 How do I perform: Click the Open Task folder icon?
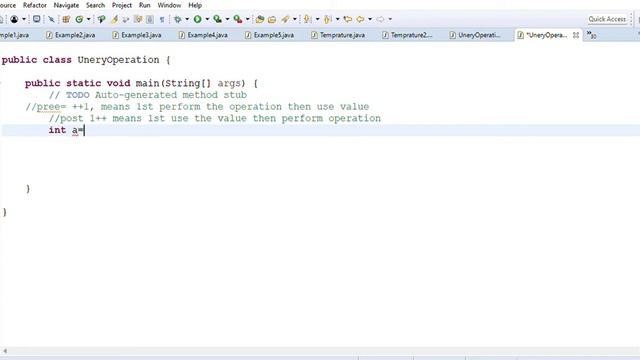272,19
